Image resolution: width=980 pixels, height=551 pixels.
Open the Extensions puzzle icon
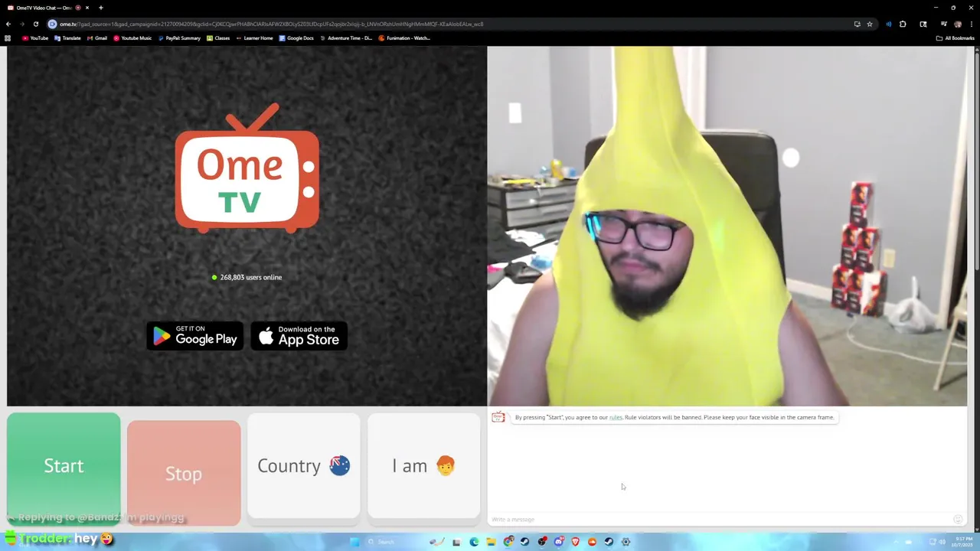click(x=903, y=24)
